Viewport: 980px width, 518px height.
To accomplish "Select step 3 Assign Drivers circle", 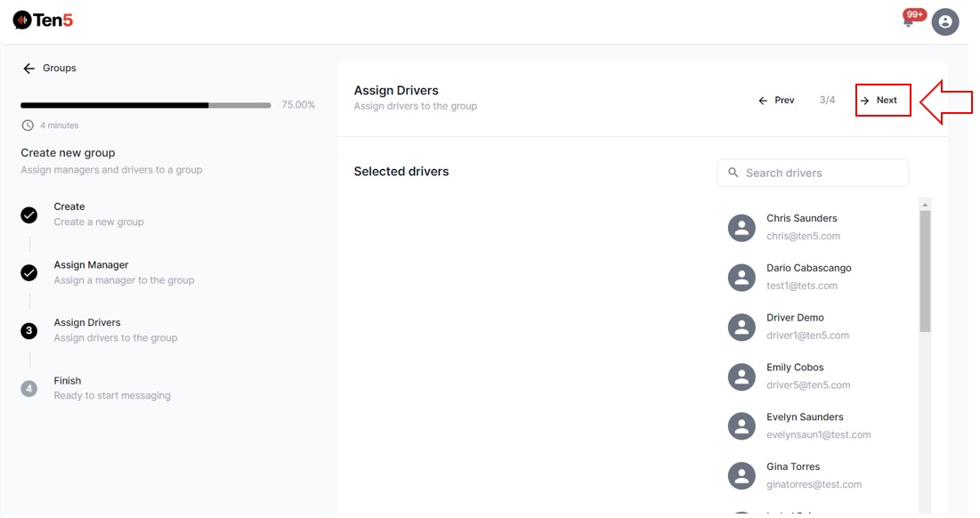I will click(x=29, y=331).
